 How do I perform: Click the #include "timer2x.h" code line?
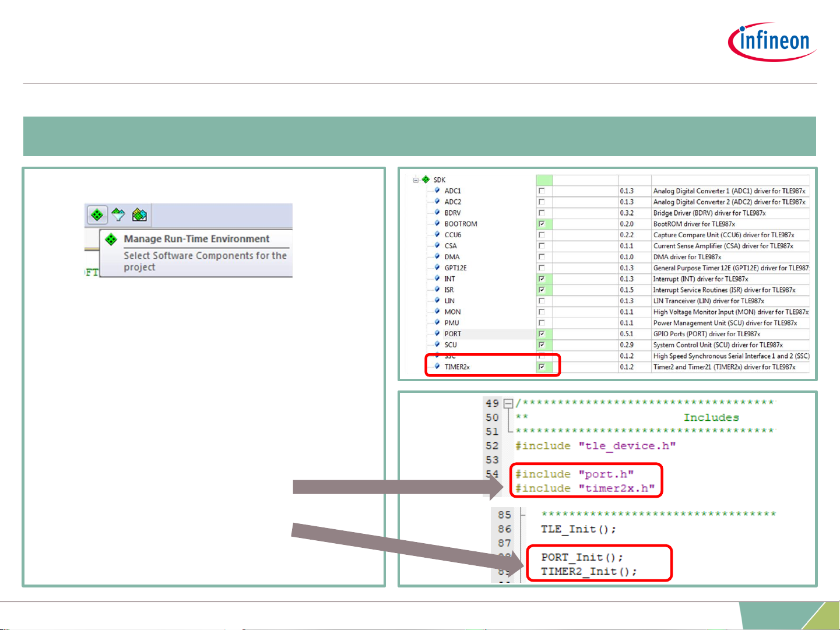click(585, 488)
